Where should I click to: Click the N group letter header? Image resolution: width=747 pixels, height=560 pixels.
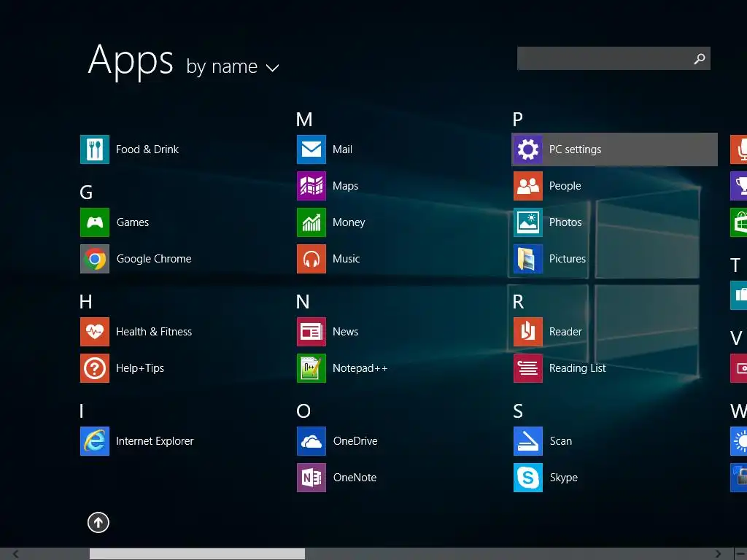point(303,302)
